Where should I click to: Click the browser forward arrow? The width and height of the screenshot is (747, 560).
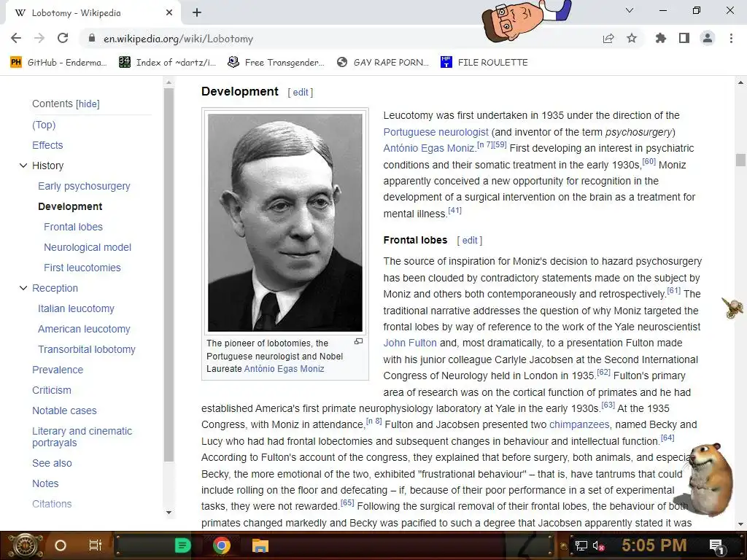click(x=39, y=38)
